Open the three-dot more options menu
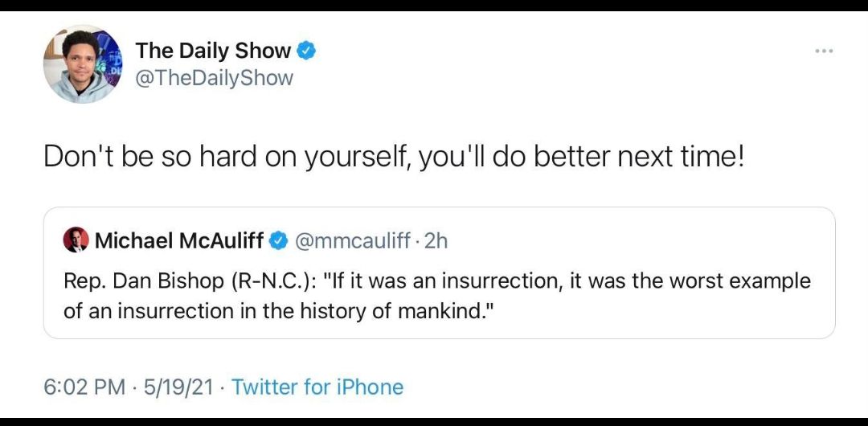The width and height of the screenshot is (868, 426). click(x=823, y=51)
